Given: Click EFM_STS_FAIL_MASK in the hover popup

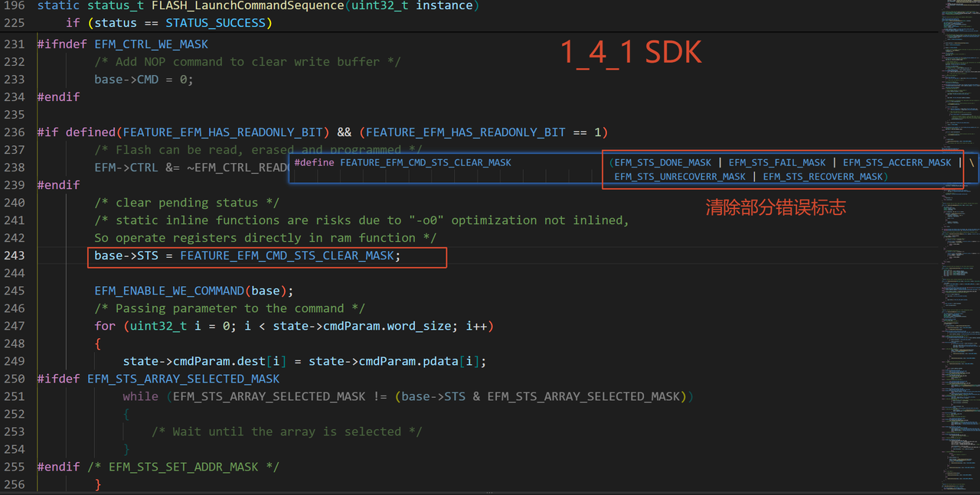Looking at the screenshot, I should click(777, 162).
